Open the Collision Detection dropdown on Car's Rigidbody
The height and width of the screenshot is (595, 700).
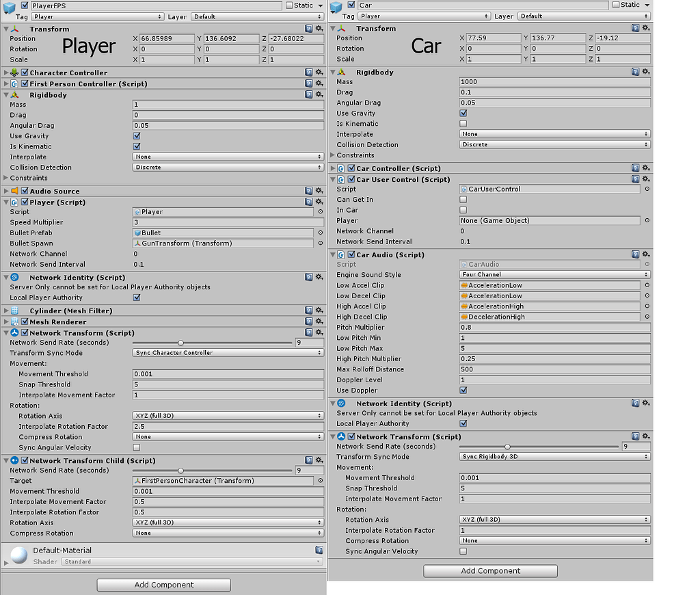coord(554,144)
